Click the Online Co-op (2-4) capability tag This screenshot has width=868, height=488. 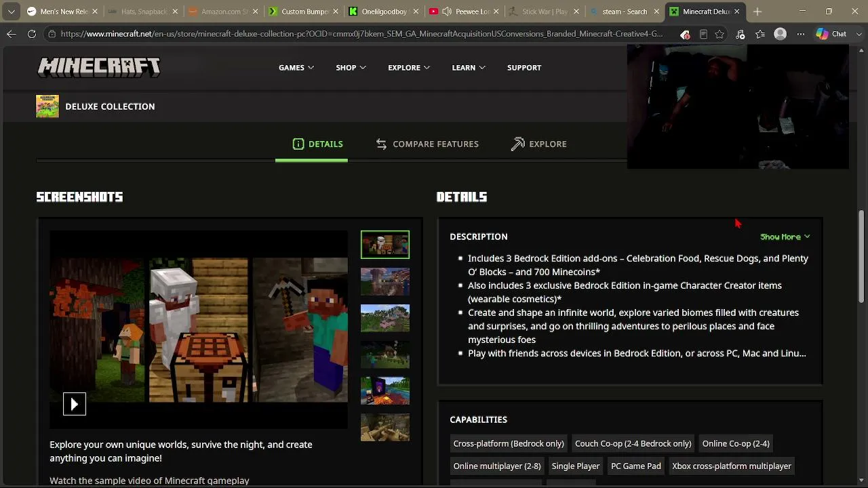click(736, 443)
